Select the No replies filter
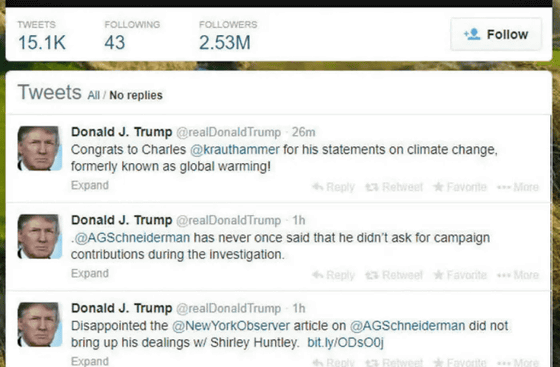 click(136, 95)
